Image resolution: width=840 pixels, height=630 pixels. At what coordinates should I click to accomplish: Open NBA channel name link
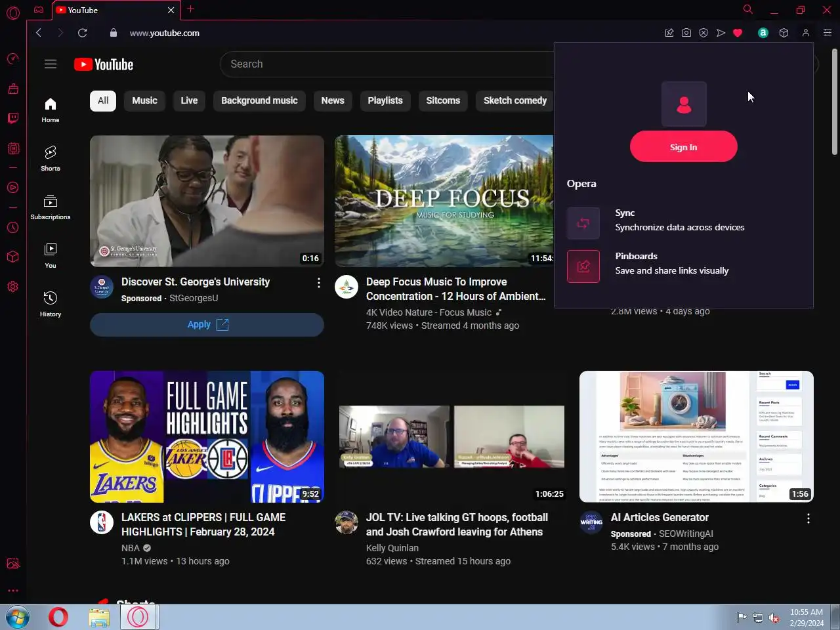[131, 548]
